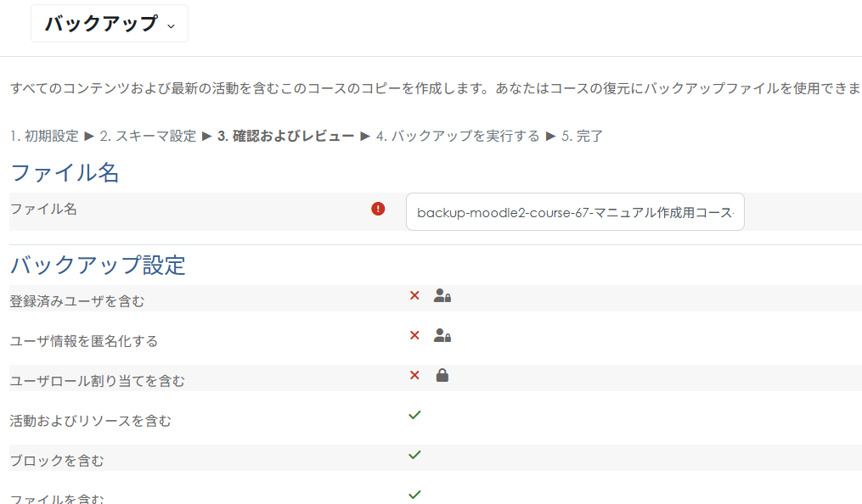
Task: Click the ファイル名 section heading
Action: [x=65, y=173]
